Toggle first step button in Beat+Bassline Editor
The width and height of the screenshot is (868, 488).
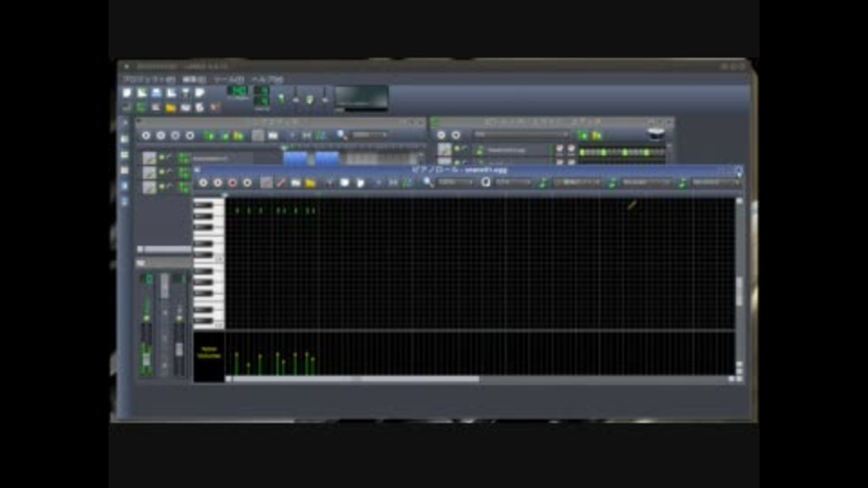581,152
